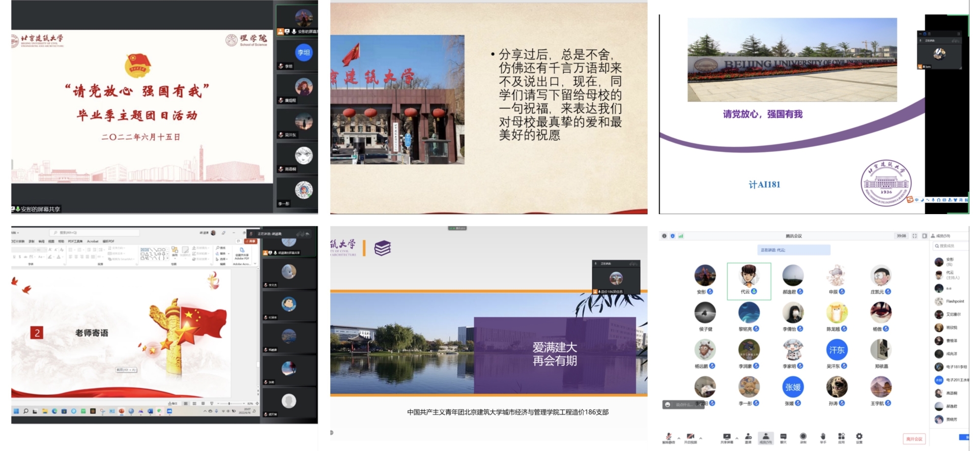Expand the shapes gallery more arrow
Screen dimensions: 980x451
tap(168, 258)
